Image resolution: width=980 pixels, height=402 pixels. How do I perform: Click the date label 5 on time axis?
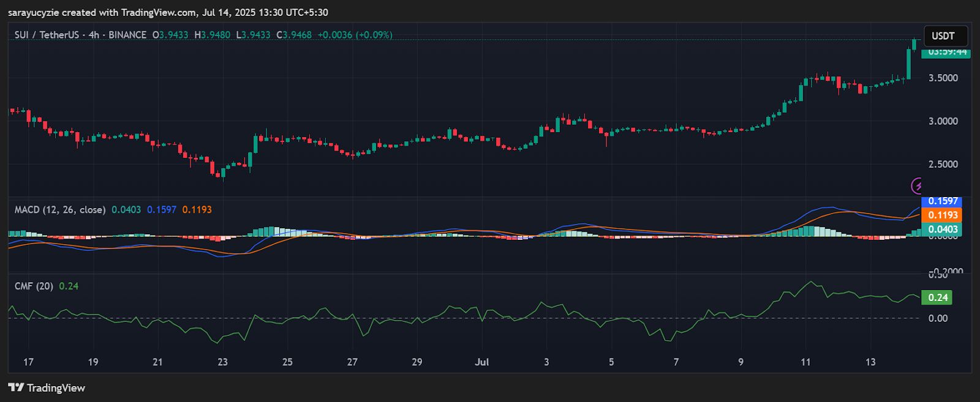pyautogui.click(x=611, y=362)
